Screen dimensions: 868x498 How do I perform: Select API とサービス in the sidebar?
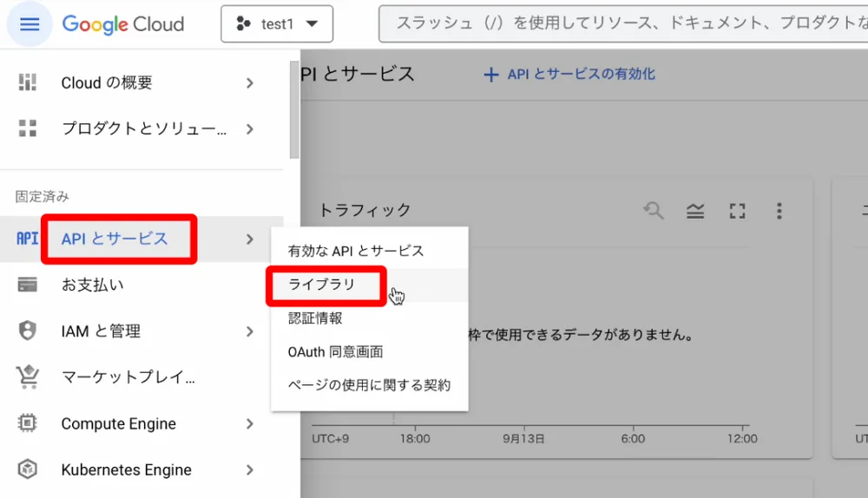click(115, 239)
